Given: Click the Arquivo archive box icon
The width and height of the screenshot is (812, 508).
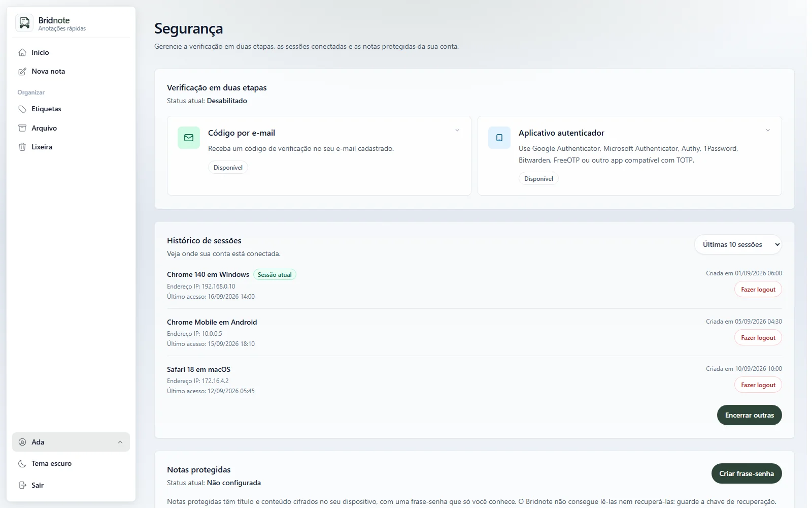Looking at the screenshot, I should click(x=22, y=128).
